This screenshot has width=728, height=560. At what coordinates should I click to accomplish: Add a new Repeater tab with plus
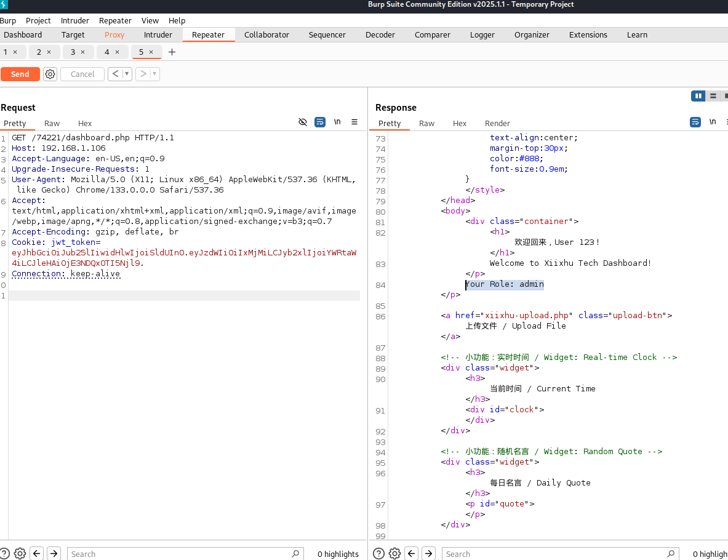pos(172,52)
